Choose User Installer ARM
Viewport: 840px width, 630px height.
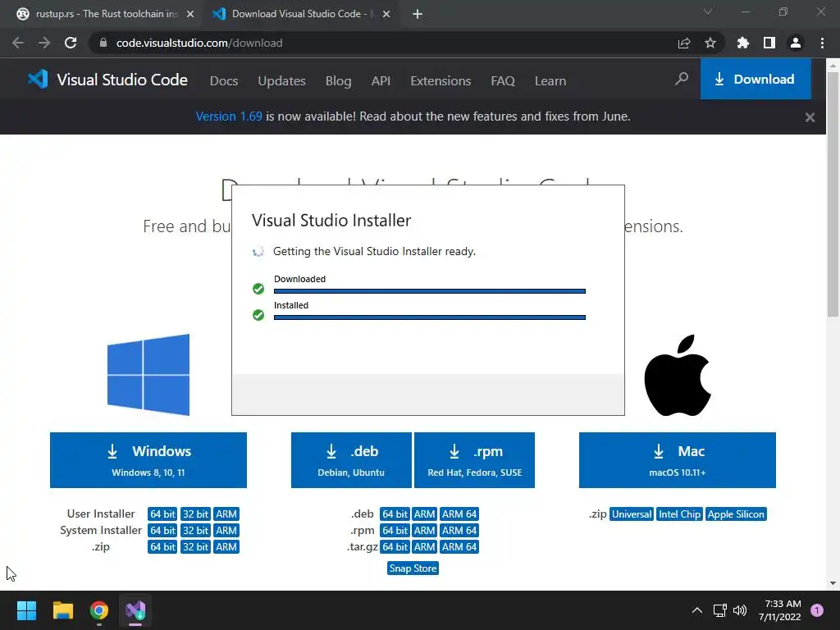tap(226, 514)
